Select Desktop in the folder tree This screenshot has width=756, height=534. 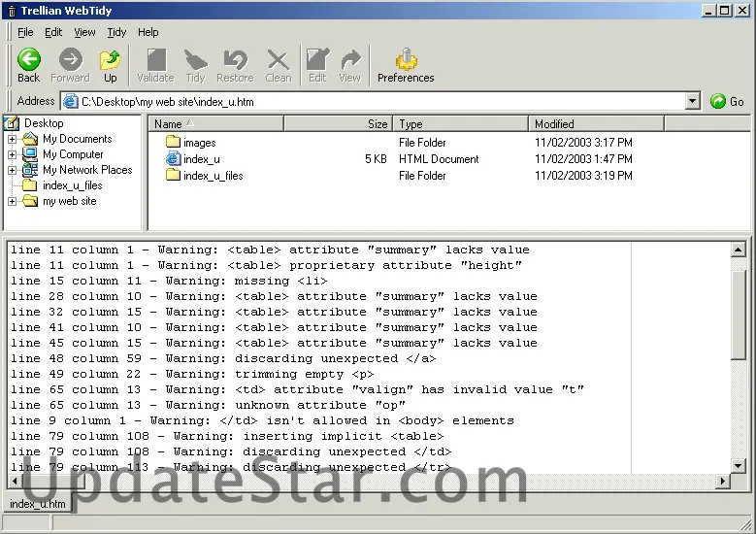[x=44, y=123]
